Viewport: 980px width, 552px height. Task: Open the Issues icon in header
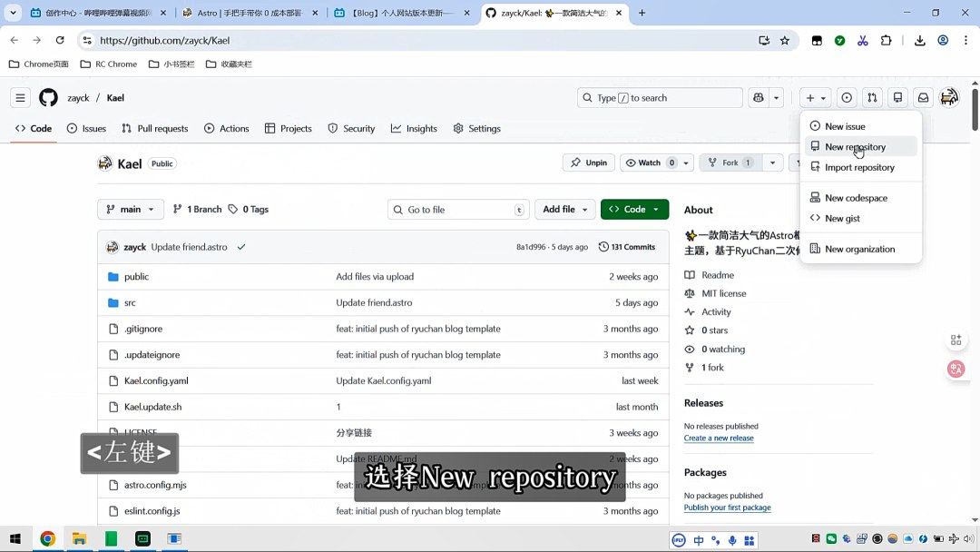coord(847,98)
